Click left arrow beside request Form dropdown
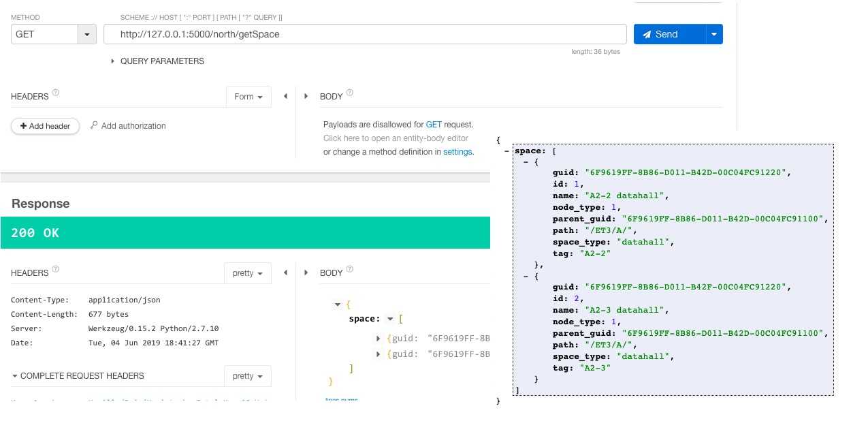The width and height of the screenshot is (868, 421). pos(285,97)
